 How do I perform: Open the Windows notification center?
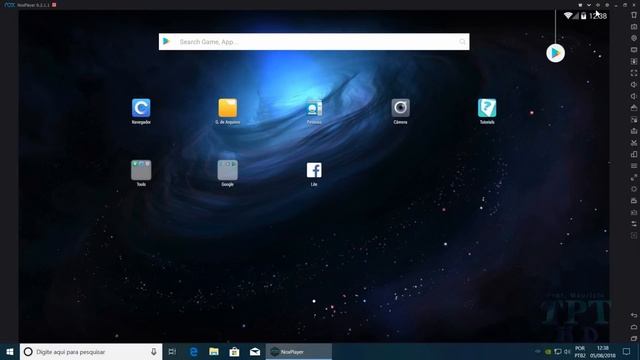[627, 352]
